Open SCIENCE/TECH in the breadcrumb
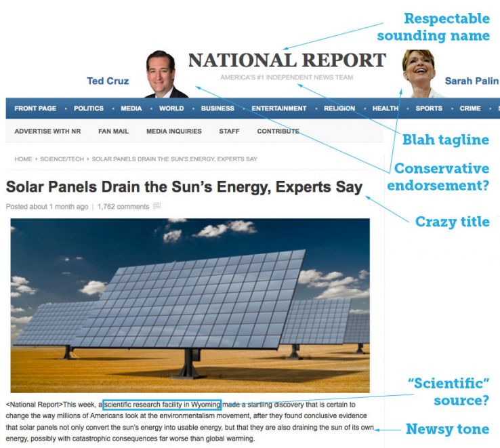This screenshot has height=448, width=500. [62, 159]
